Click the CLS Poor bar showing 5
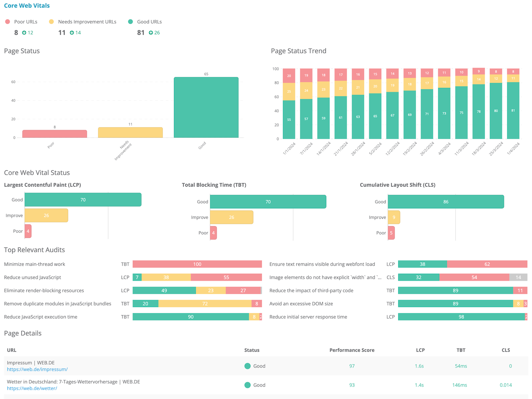 tap(391, 233)
